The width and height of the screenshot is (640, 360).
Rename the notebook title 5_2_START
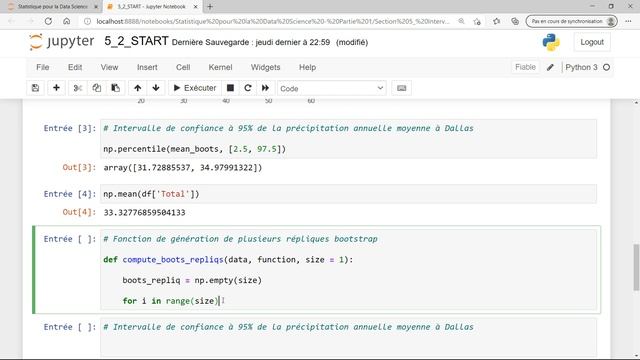click(136, 41)
